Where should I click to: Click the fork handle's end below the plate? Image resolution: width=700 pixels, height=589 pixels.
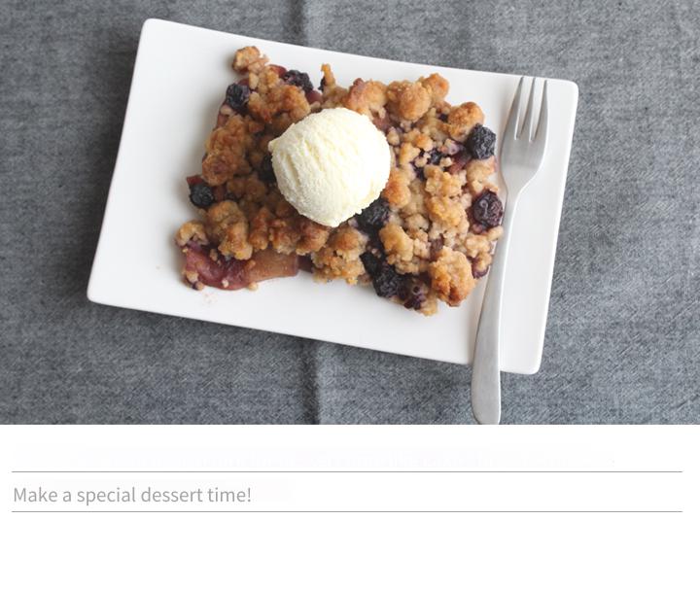click(x=486, y=399)
